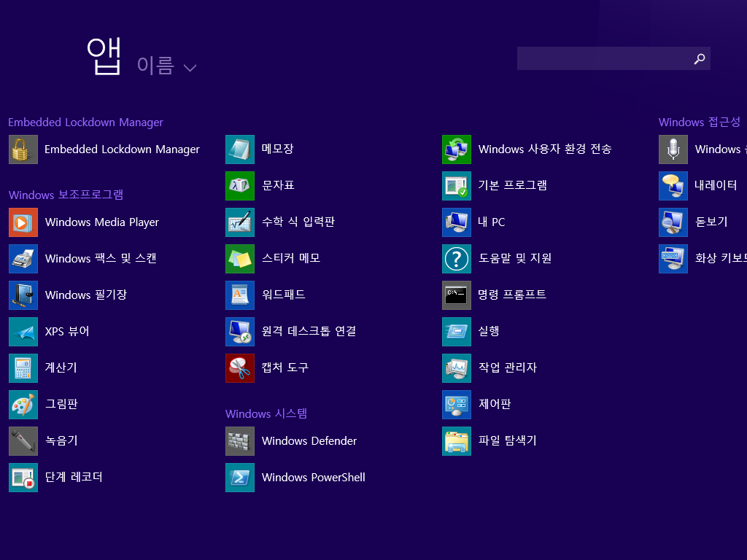Click the 도움말 및 지원 text label

(515, 259)
